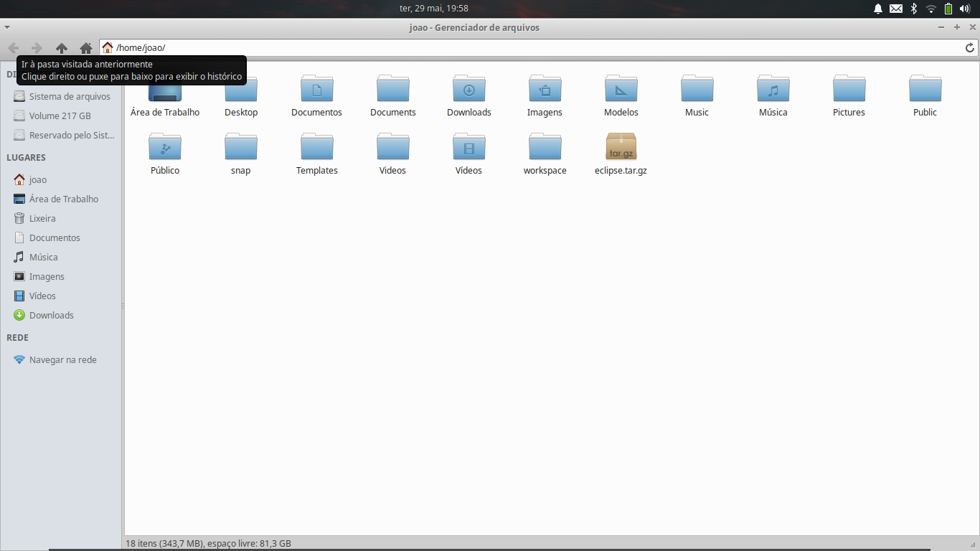The height and width of the screenshot is (551, 980).
Task: Select the Music folder
Action: [697, 97]
